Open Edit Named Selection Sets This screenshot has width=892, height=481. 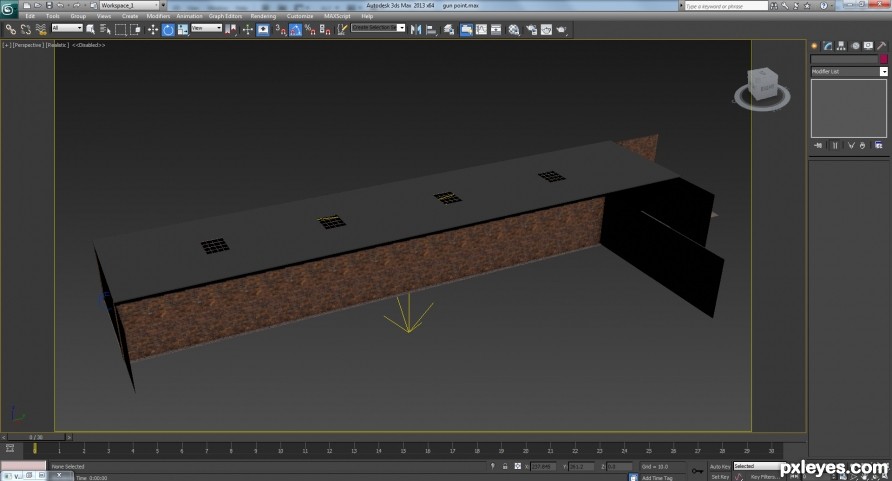tap(342, 30)
